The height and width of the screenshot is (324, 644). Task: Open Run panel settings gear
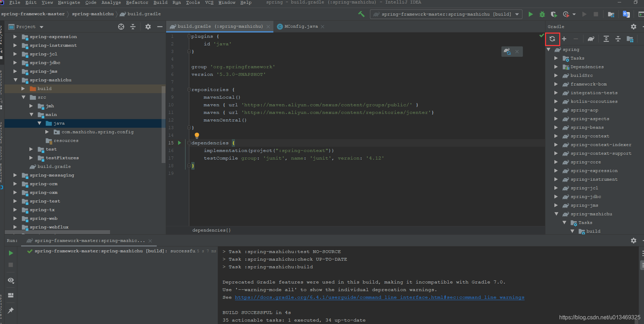634,241
